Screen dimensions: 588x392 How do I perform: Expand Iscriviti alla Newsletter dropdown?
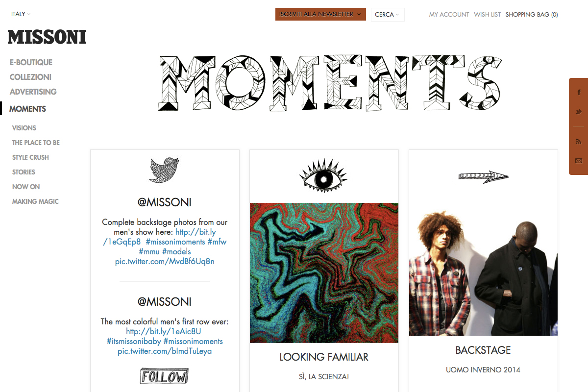[320, 14]
